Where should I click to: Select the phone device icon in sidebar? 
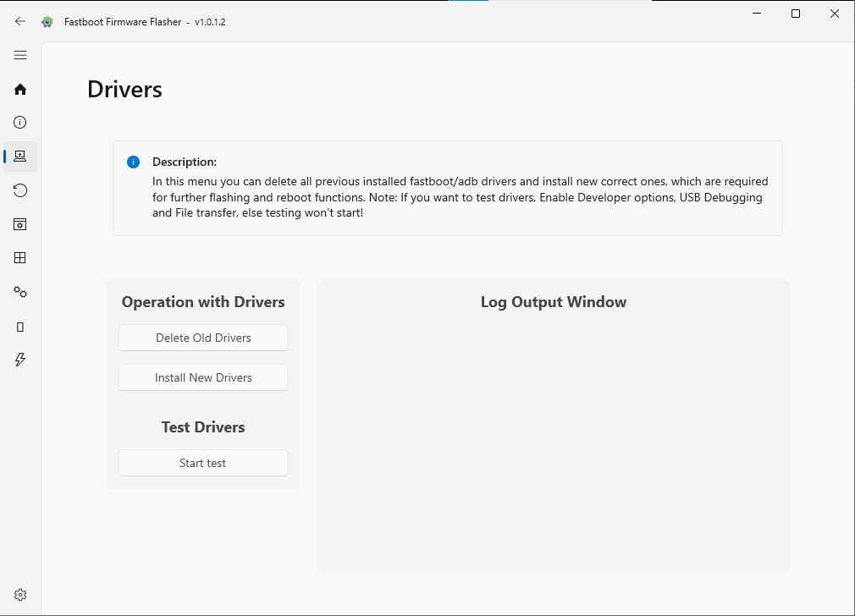(19, 326)
